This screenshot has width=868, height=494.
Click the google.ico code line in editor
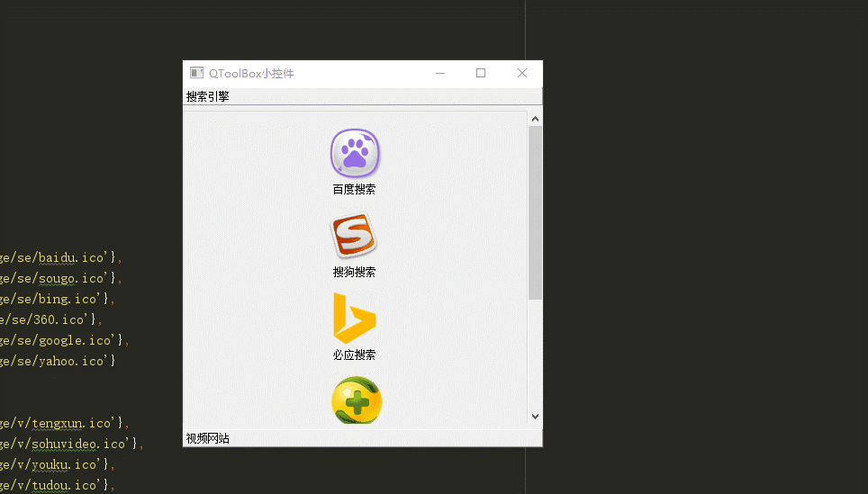64,340
